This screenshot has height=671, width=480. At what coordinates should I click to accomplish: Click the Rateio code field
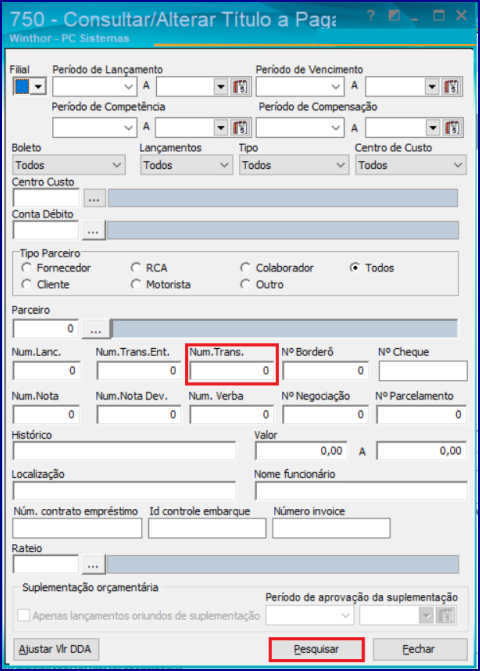coord(46,565)
